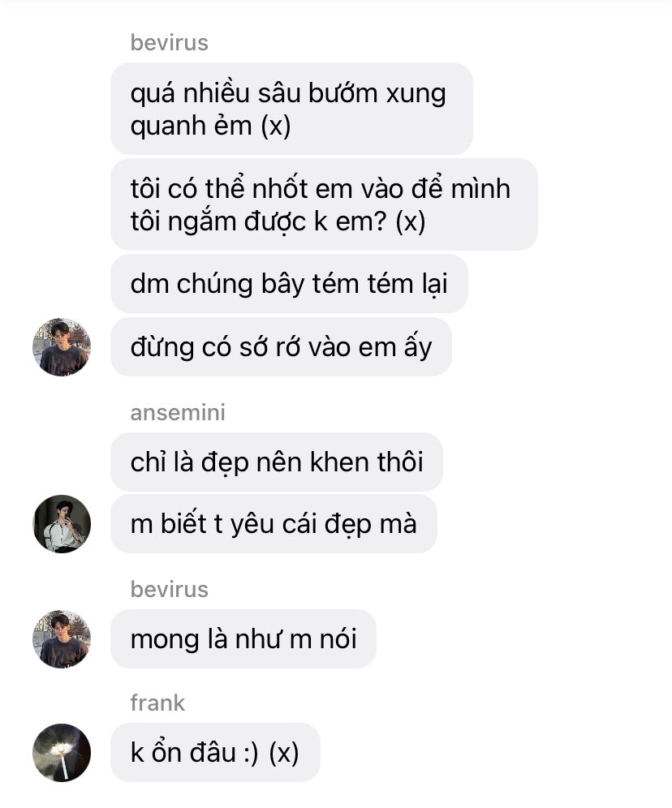The height and width of the screenshot is (808, 672).
Task: Select the 'chỉ là đẹp nên khen thôi' message
Action: pyautogui.click(x=277, y=462)
